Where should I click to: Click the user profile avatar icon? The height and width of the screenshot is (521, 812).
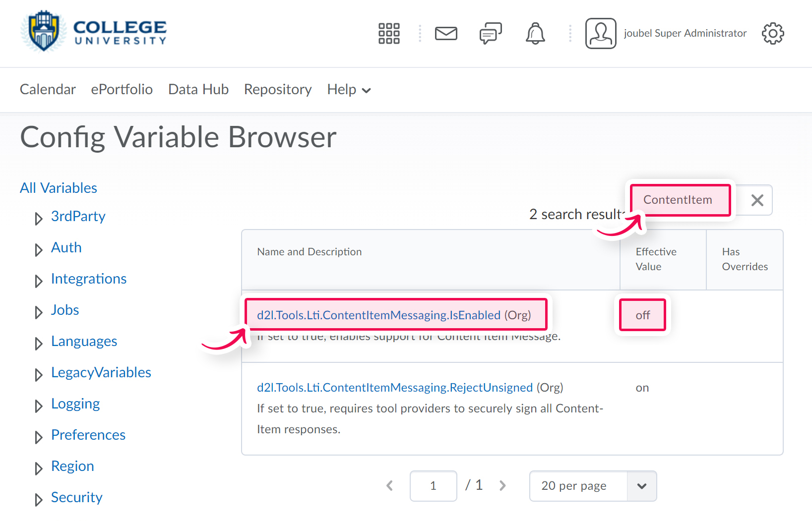point(601,34)
